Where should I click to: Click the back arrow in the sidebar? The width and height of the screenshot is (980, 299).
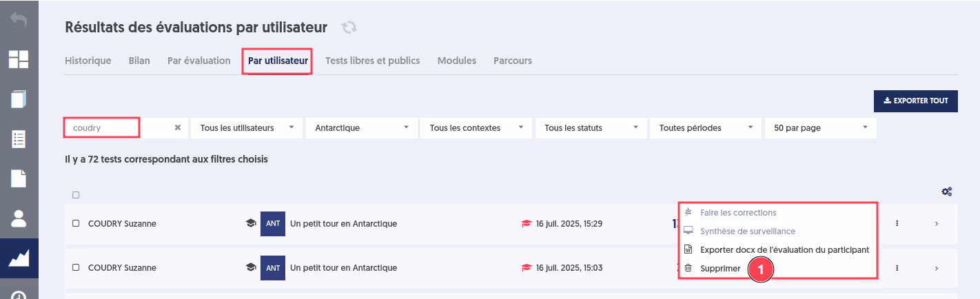[19, 20]
